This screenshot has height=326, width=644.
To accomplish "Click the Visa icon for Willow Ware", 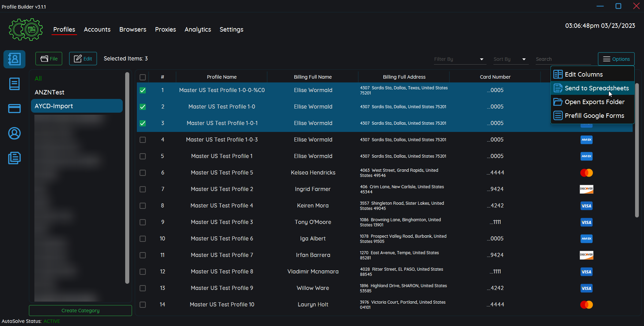I will (x=587, y=288).
